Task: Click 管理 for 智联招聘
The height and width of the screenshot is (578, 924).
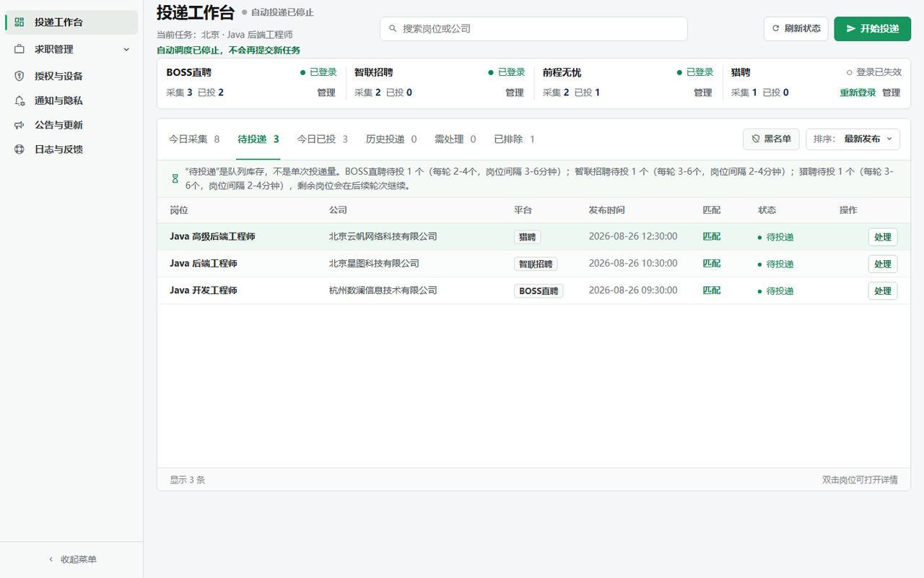Action: (515, 92)
